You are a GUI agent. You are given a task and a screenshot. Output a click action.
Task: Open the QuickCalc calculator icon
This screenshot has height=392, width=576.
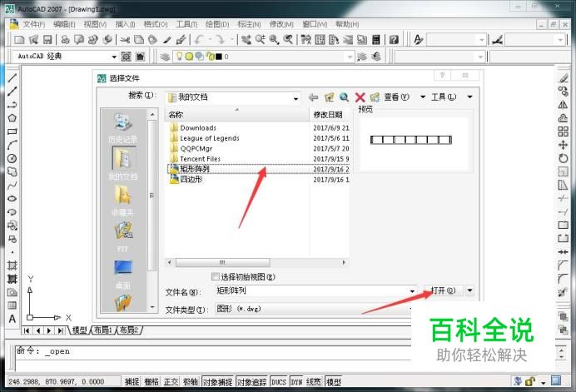coord(375,39)
